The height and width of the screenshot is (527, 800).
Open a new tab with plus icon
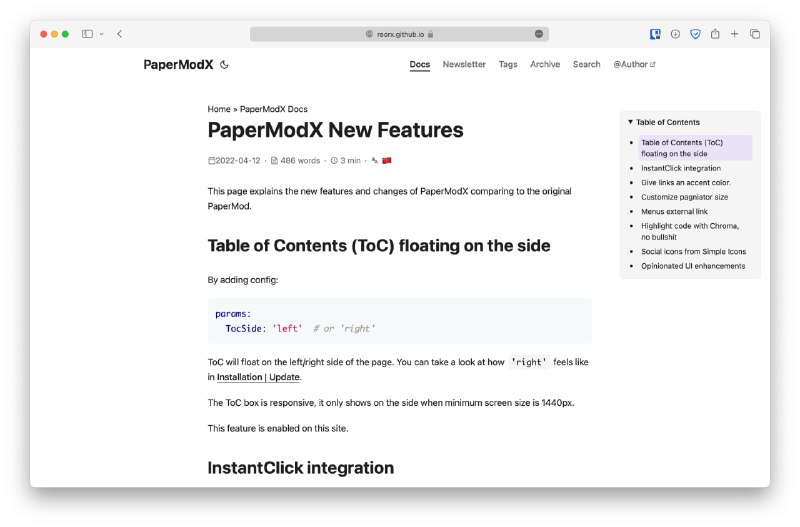(734, 34)
